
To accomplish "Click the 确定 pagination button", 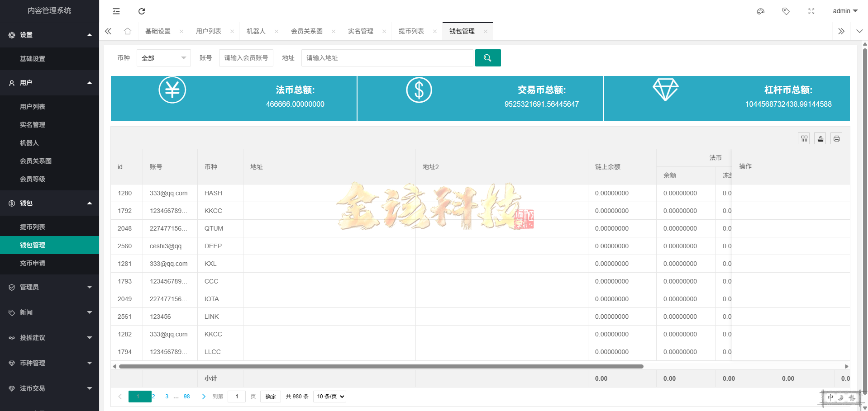I will coord(270,397).
